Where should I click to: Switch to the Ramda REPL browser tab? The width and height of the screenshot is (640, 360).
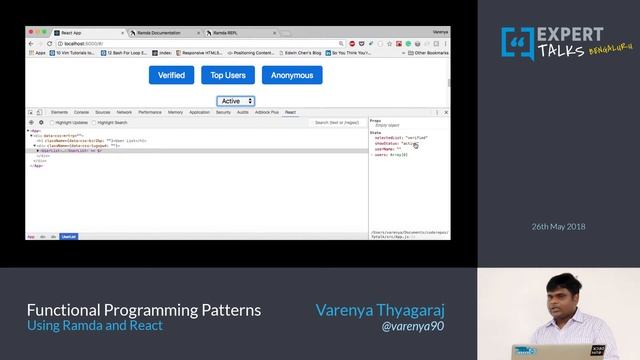click(x=241, y=33)
